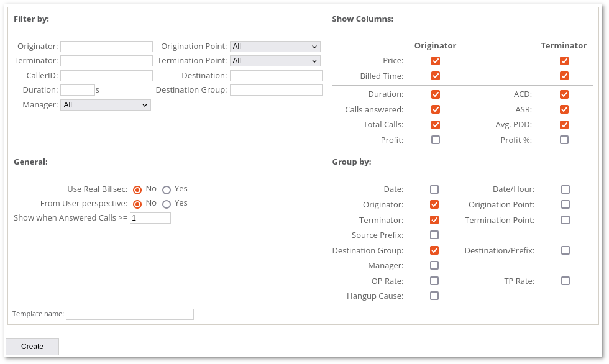
Task: Open the Termination Point dropdown
Action: pyautogui.click(x=275, y=61)
